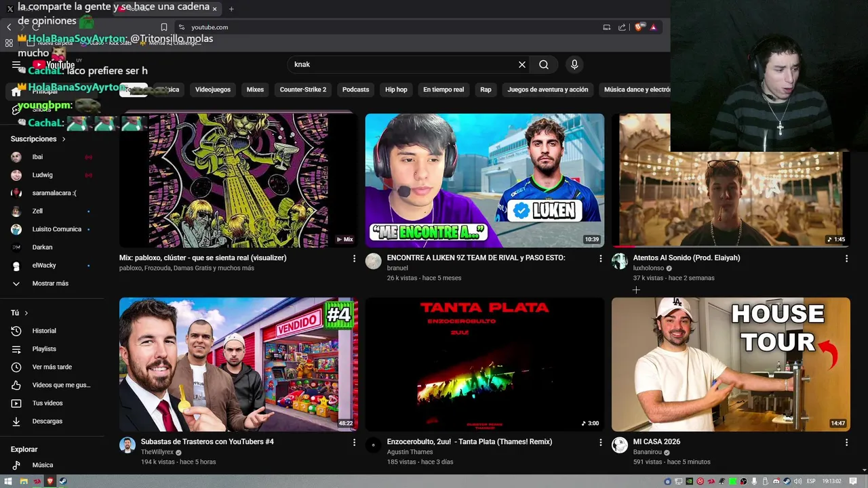This screenshot has width=868, height=488.
Task: Select the Rap filter chip
Action: click(486, 89)
